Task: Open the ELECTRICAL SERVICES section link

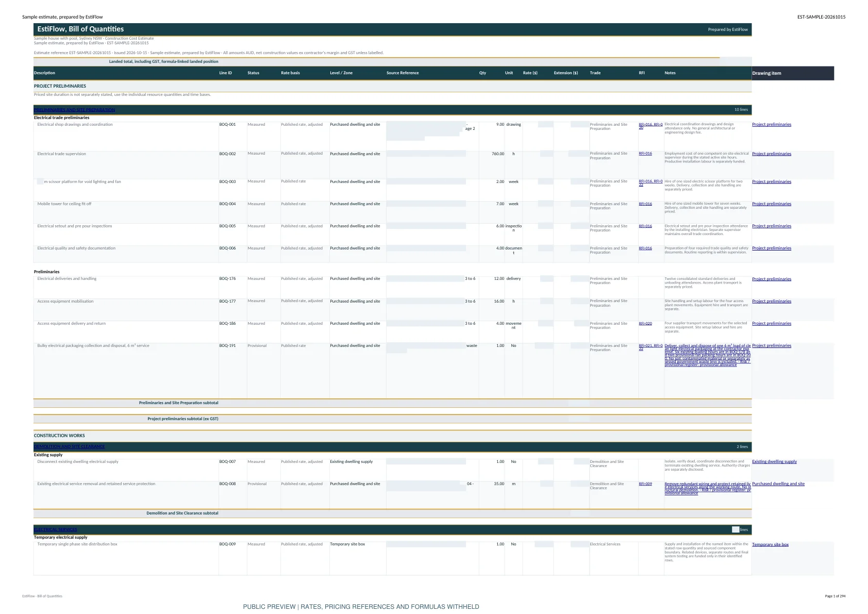Action: pyautogui.click(x=55, y=529)
